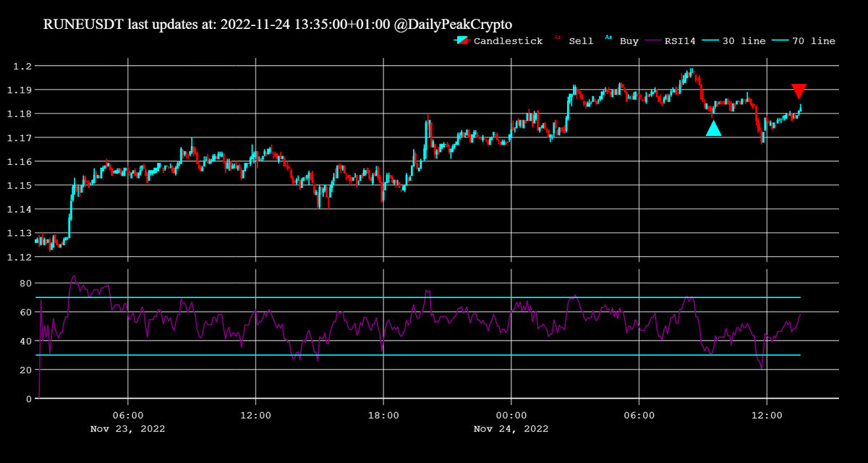Click the 18:00 time axis label
The height and width of the screenshot is (463, 868).
pyautogui.click(x=383, y=416)
